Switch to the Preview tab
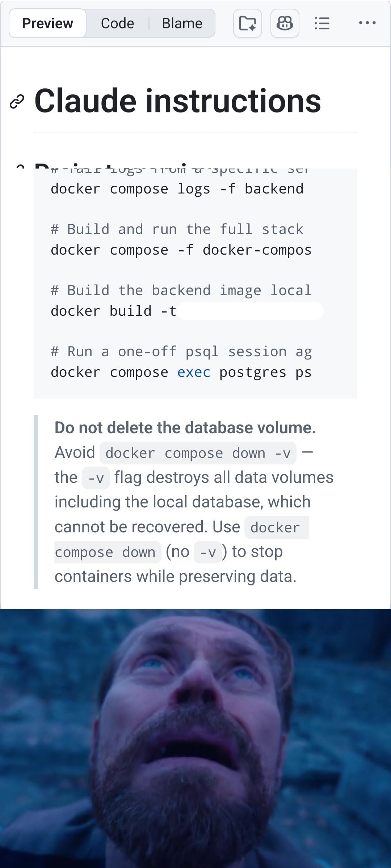 pos(47,24)
